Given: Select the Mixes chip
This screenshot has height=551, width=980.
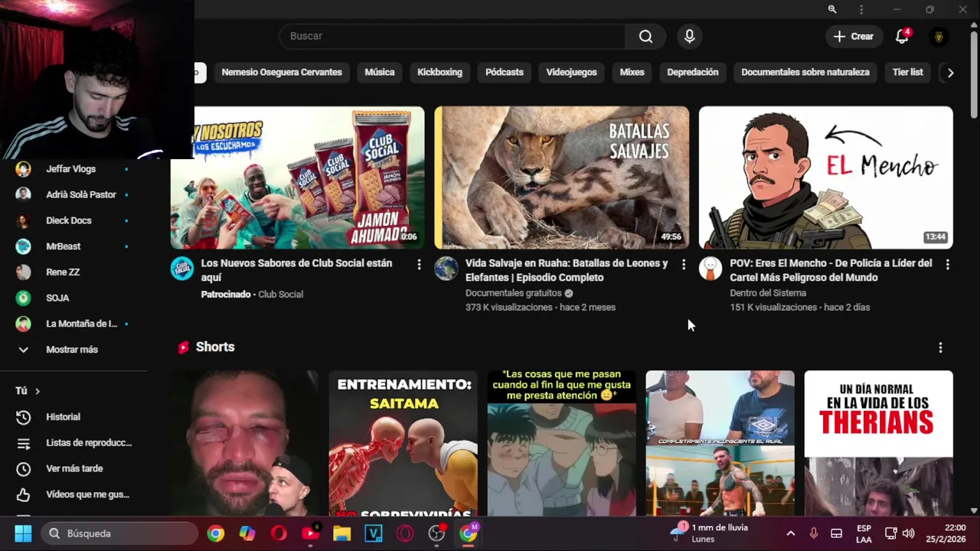Looking at the screenshot, I should [632, 72].
